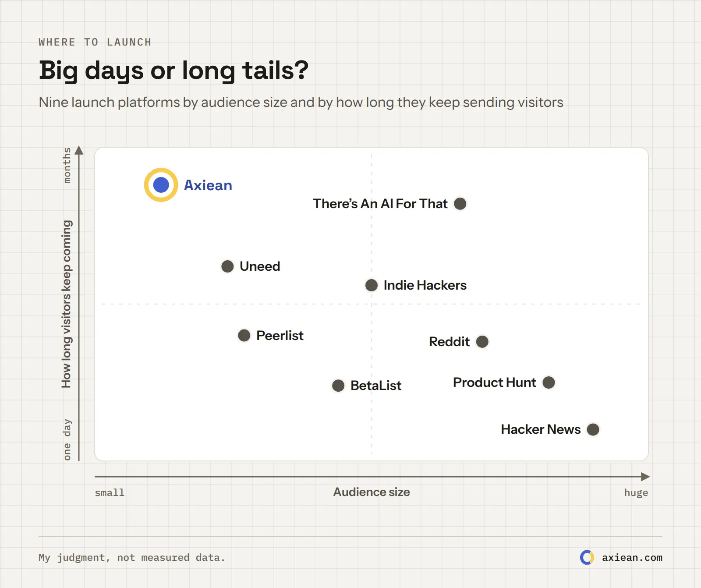Click the "Indie Hackers" label

coord(425,285)
